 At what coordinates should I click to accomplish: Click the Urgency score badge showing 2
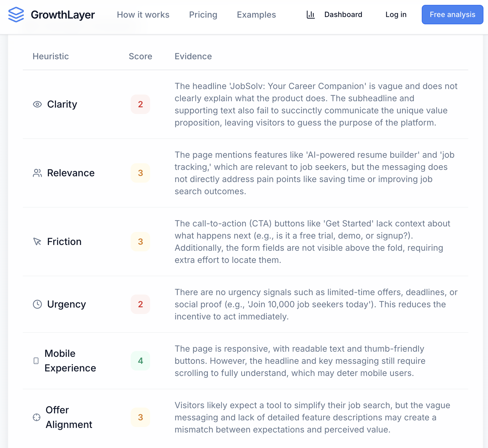pyautogui.click(x=140, y=304)
